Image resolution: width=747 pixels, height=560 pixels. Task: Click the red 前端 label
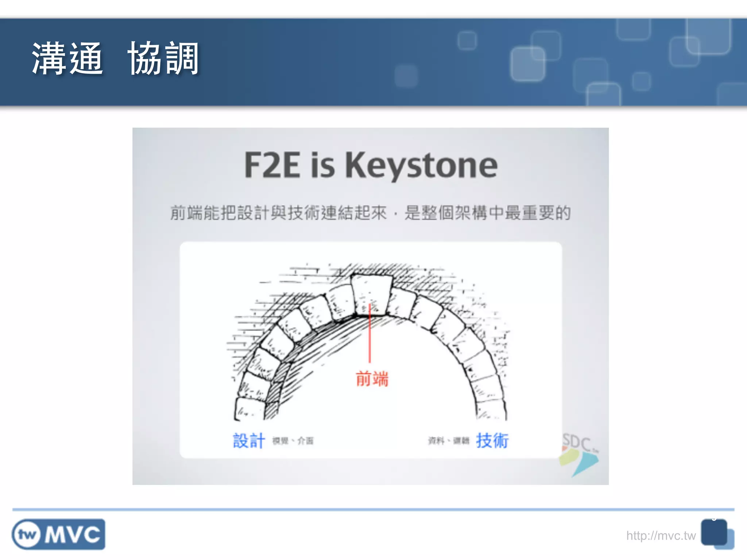point(372,379)
